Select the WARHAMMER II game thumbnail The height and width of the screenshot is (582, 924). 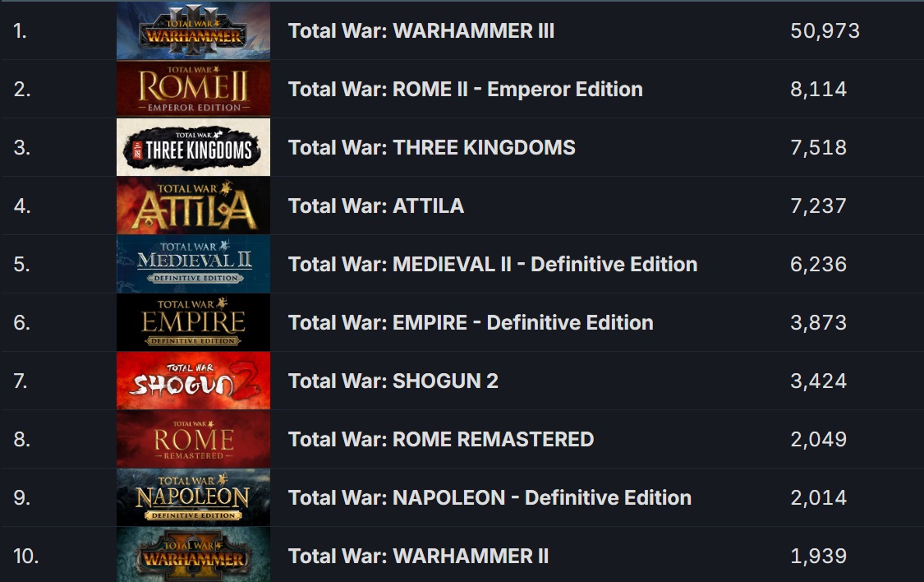pos(193,556)
